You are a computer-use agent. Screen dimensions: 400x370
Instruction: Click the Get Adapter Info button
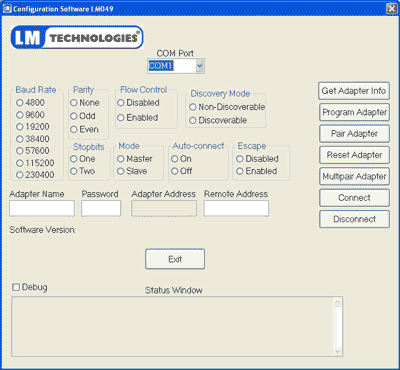click(x=354, y=91)
